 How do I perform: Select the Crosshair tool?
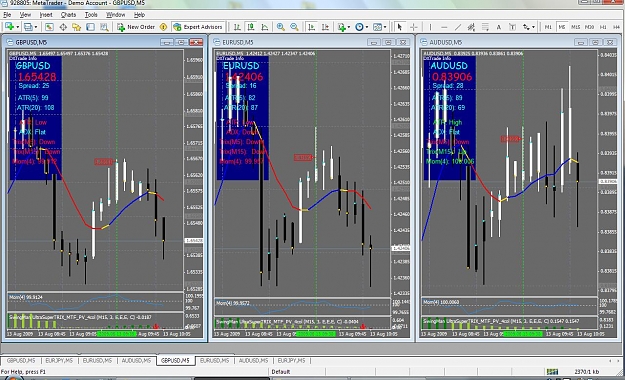(x=413, y=27)
